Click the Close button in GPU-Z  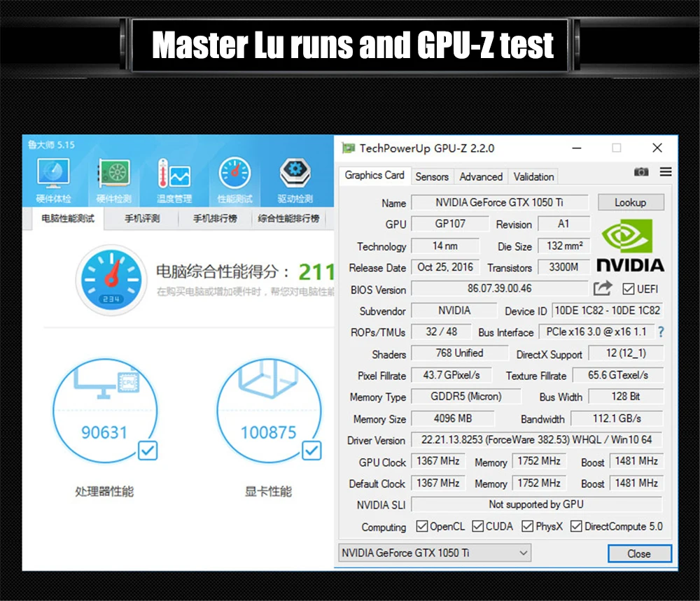[x=639, y=553]
